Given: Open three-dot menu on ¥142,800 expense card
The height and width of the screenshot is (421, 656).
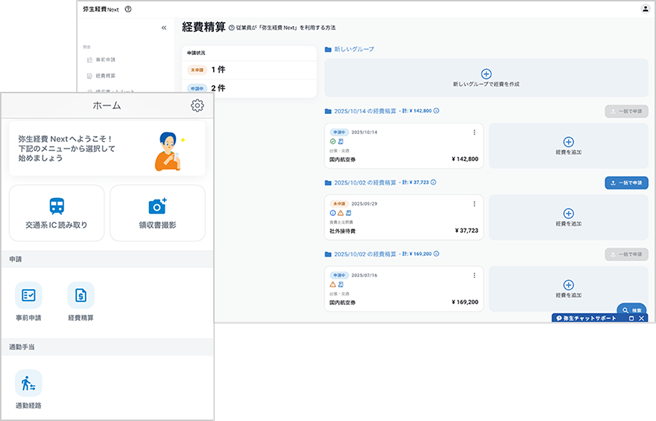Looking at the screenshot, I should click(474, 133).
